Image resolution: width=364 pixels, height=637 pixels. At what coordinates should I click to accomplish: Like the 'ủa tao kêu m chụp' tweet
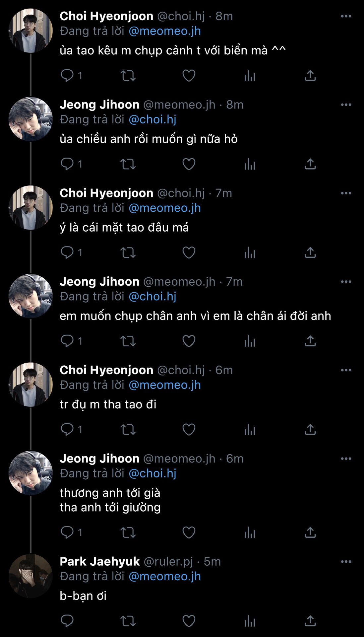[x=189, y=76]
